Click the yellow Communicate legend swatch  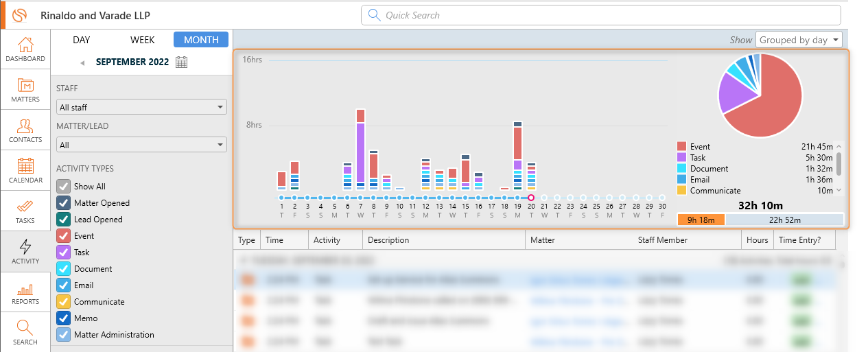[681, 191]
